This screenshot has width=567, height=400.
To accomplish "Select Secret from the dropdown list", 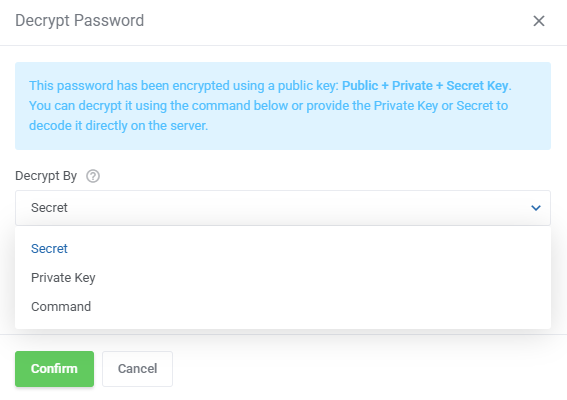I will click(x=283, y=248).
